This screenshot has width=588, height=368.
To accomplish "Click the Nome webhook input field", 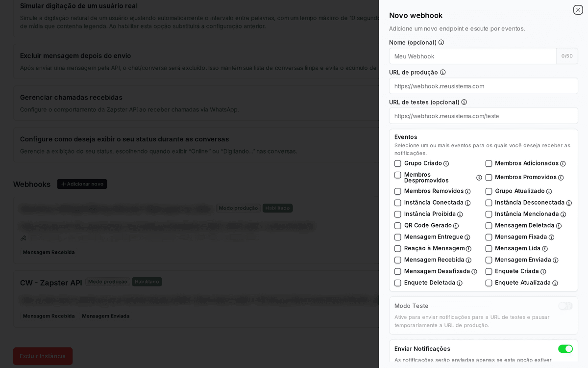I will click(x=472, y=56).
